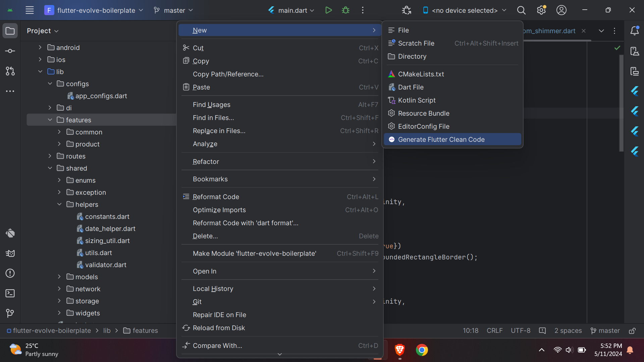Toggle read-only lock in status bar
644x362 pixels.
[632, 331]
